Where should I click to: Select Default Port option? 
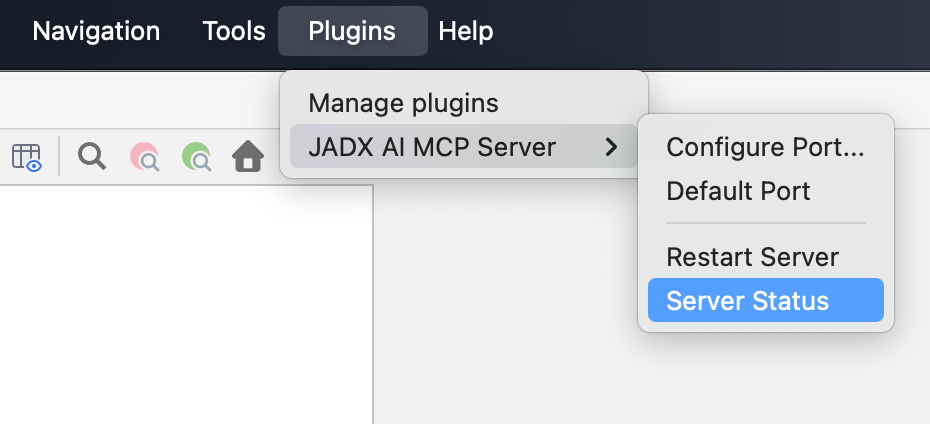coord(738,190)
